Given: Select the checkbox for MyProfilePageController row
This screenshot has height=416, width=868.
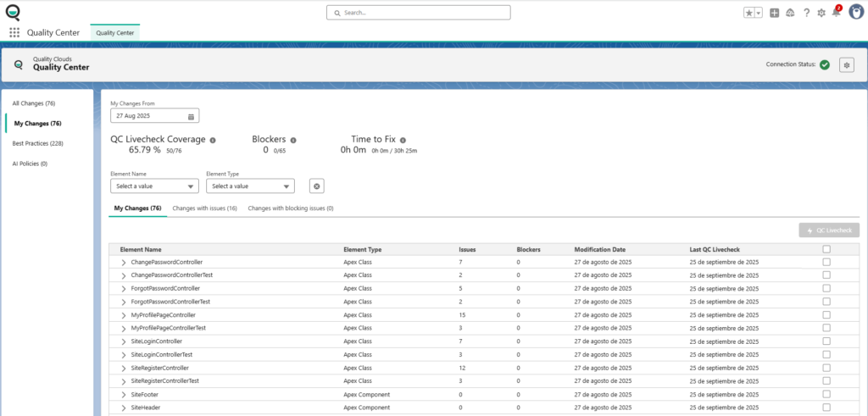Looking at the screenshot, I should (x=826, y=314).
